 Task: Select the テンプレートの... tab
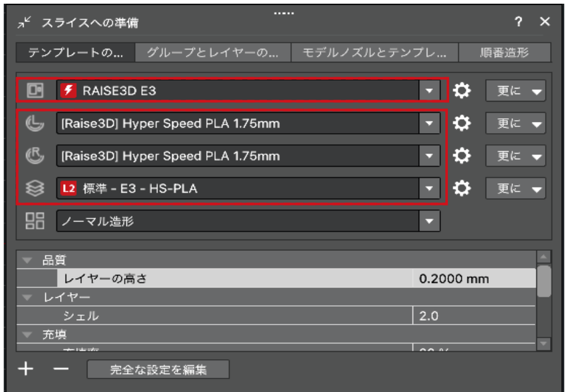tap(76, 53)
